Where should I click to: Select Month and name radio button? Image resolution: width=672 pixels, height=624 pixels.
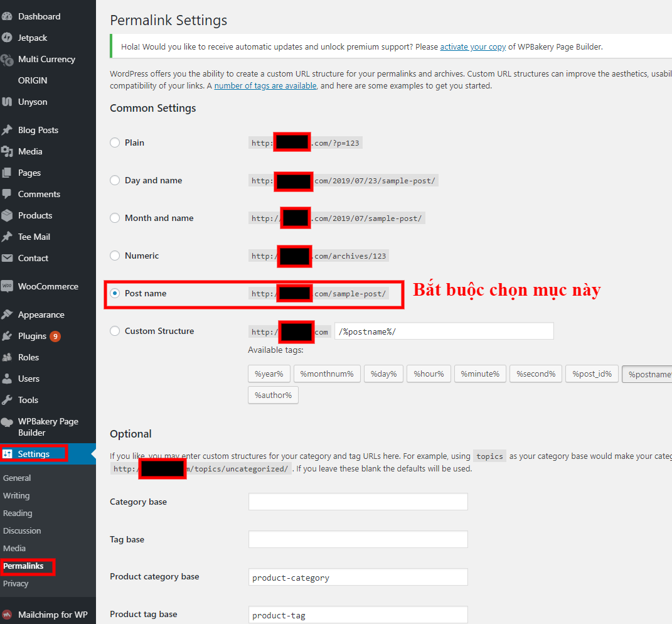[115, 218]
